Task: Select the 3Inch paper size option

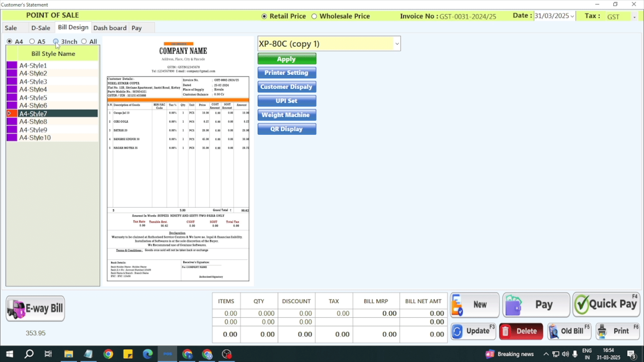Action: (x=56, y=41)
